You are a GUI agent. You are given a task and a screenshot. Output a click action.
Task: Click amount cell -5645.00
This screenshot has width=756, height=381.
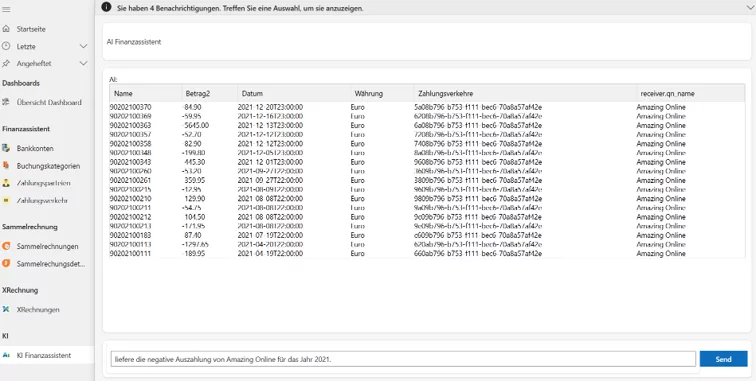click(195, 125)
